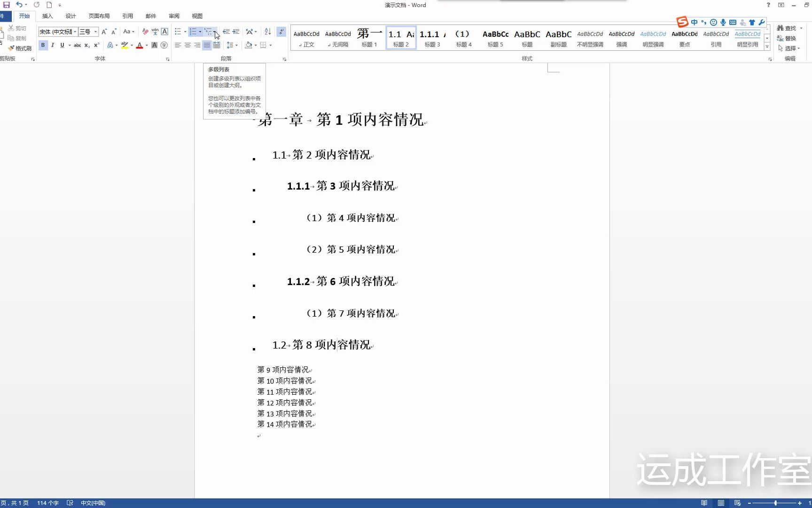Toggle Underline formatting
The height and width of the screenshot is (508, 812).
62,45
